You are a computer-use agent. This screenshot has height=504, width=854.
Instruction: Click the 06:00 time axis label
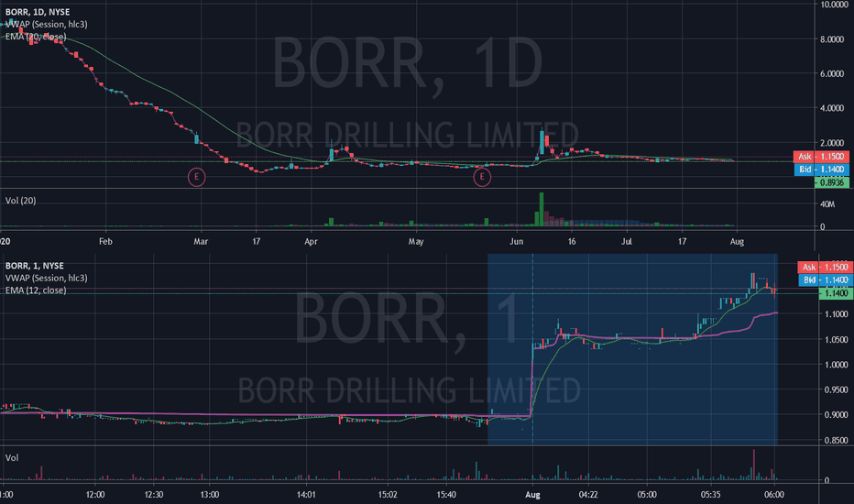pos(774,495)
